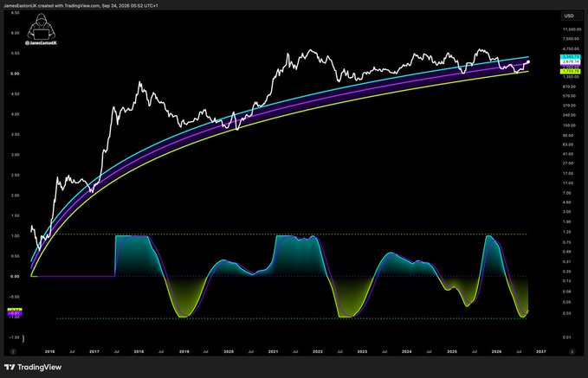Click the Jul label between 2016 and 2017
The height and width of the screenshot is (378, 588).
[x=72, y=352]
